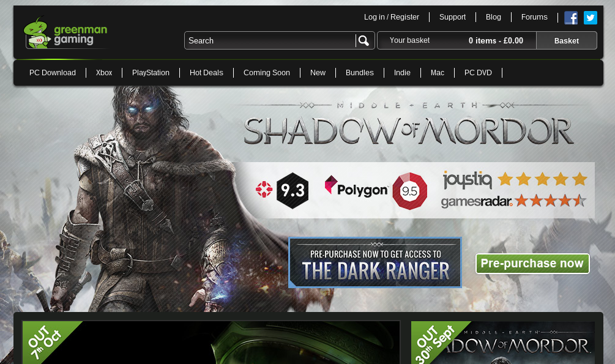Open Log in / Register link
615x364 pixels.
click(x=392, y=17)
